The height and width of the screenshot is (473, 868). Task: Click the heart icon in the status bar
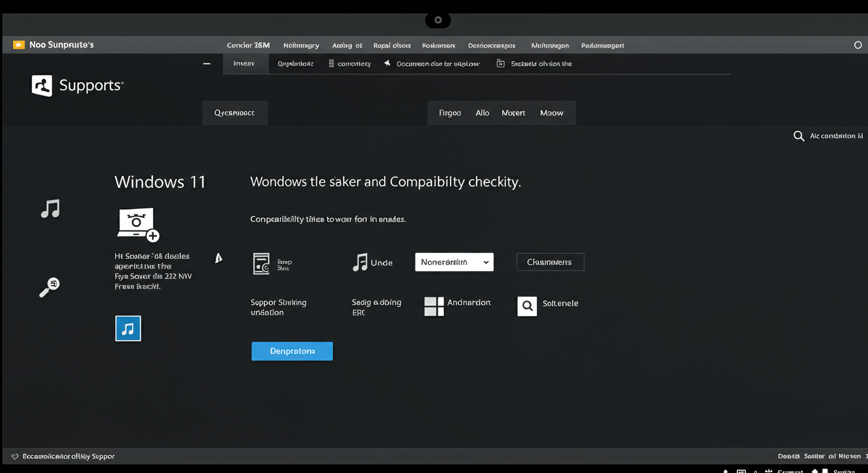point(15,456)
